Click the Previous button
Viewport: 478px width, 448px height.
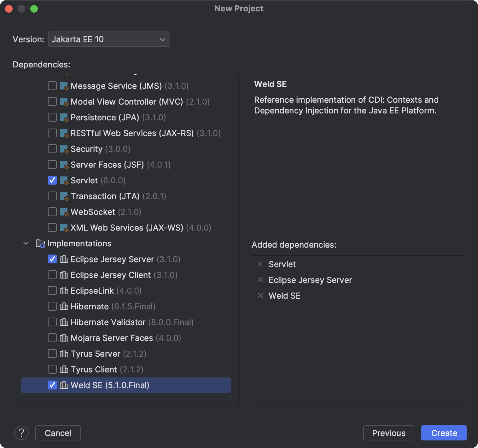[388, 433]
